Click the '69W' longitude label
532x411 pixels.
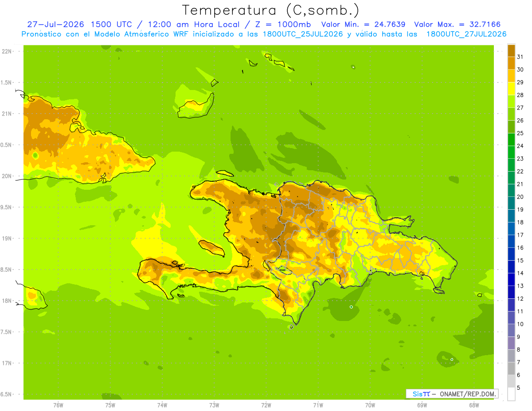[422, 405]
